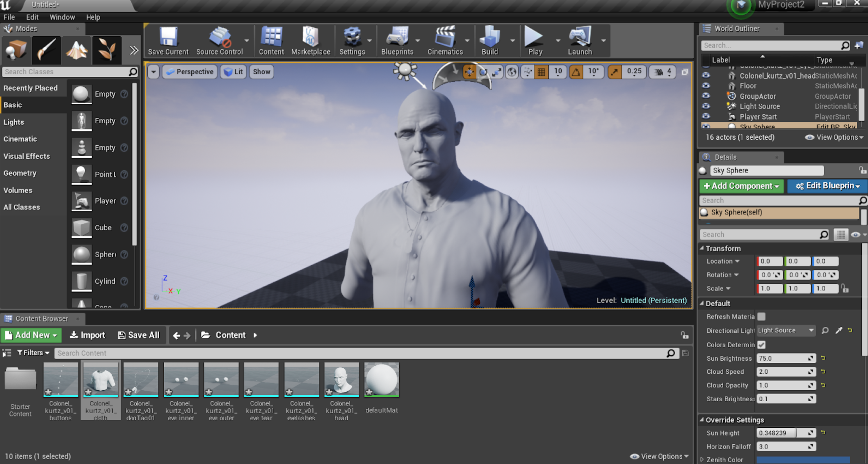868x464 pixels.
Task: Expand the Zenith Color property
Action: 702,459
